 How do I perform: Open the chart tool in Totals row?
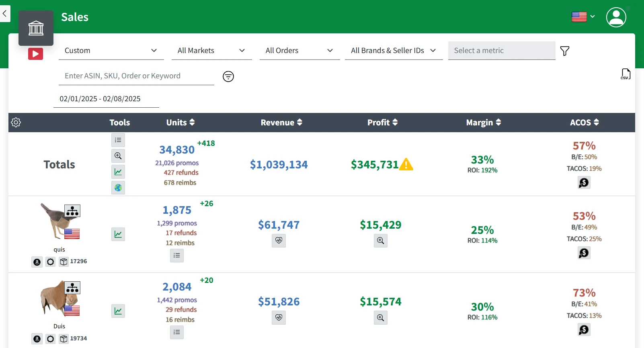(x=118, y=172)
